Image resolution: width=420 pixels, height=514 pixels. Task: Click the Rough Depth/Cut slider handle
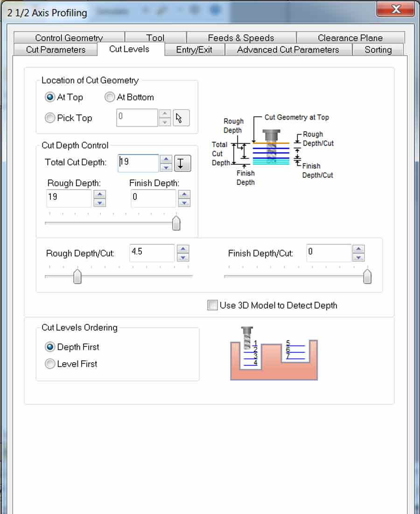coord(77,276)
